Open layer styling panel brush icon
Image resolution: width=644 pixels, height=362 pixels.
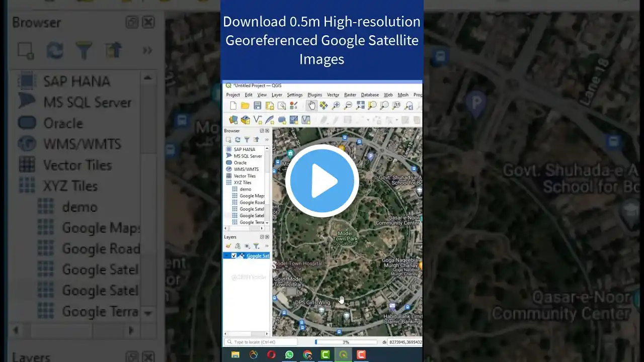pos(228,246)
